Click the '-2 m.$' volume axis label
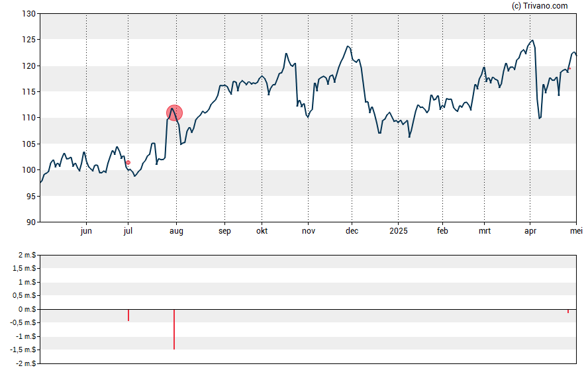 [x=26, y=363]
